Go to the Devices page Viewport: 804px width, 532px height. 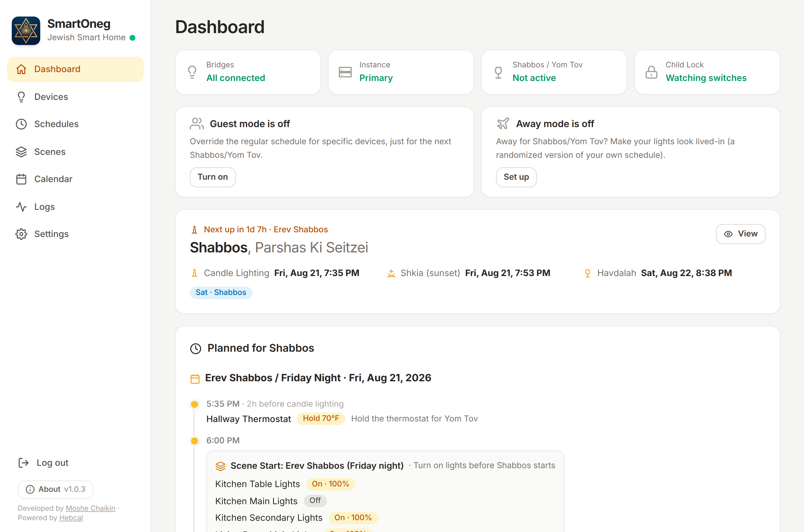tap(75, 97)
